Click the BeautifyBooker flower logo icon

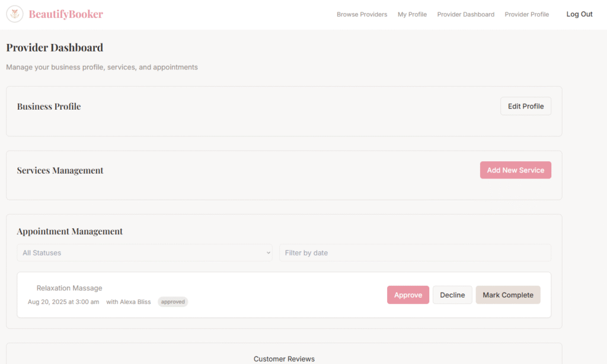pos(15,14)
